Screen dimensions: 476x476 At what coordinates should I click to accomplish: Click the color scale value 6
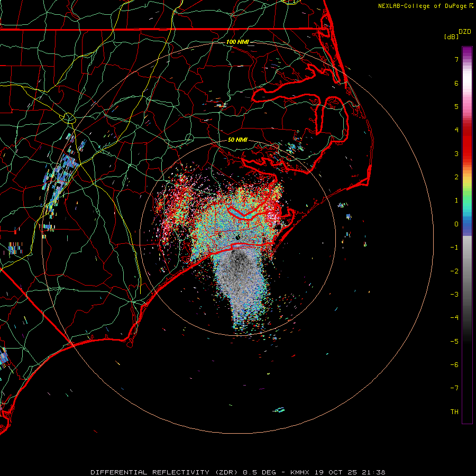pos(456,83)
